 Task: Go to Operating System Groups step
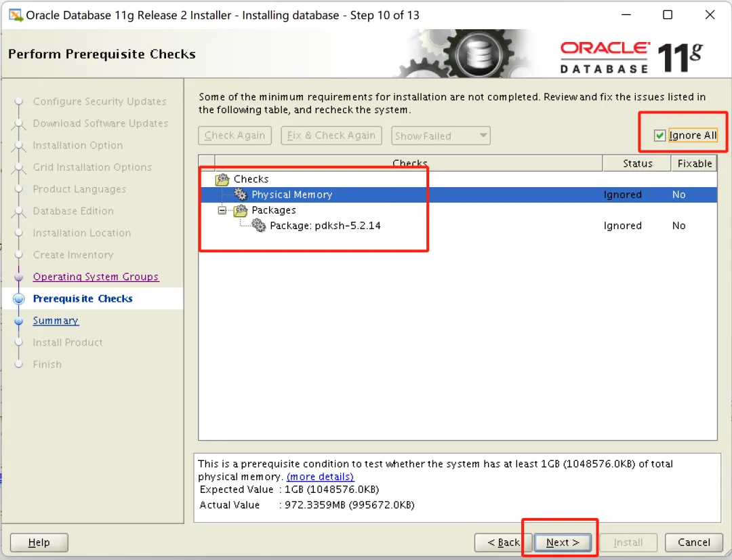pos(96,277)
